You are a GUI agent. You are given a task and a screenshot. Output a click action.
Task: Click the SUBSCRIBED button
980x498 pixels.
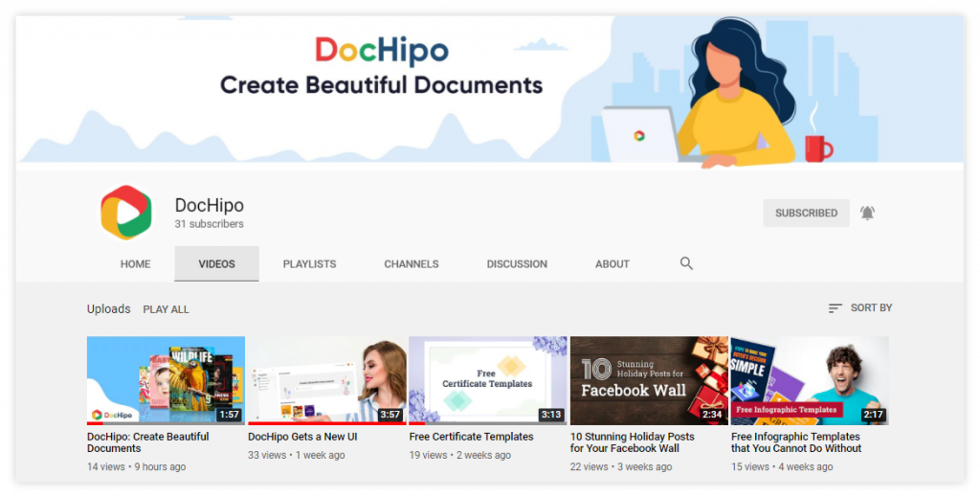[806, 213]
